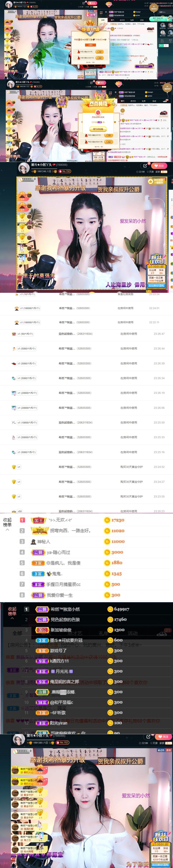The image size is (173, 868).
Task: Click share icon in the No.152 stream header
Action: coord(148,737)
